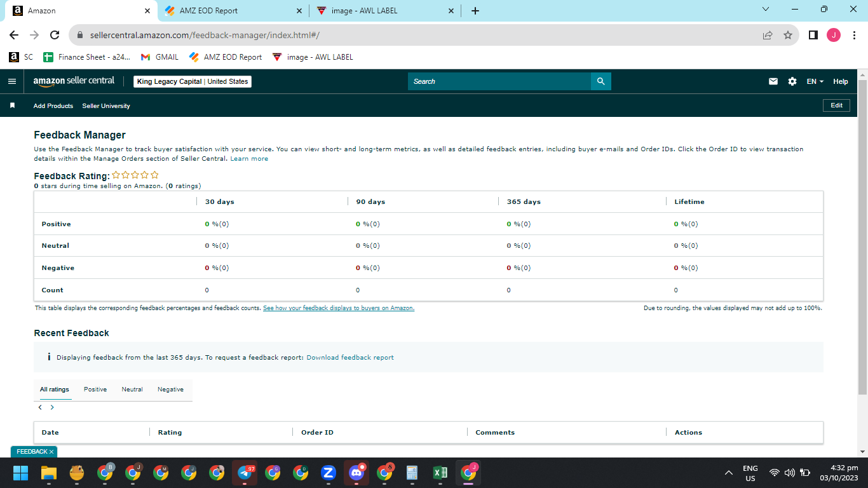Open Wi-Fi network settings in system tray
Viewport: 868px width, 488px height.
coord(775,473)
